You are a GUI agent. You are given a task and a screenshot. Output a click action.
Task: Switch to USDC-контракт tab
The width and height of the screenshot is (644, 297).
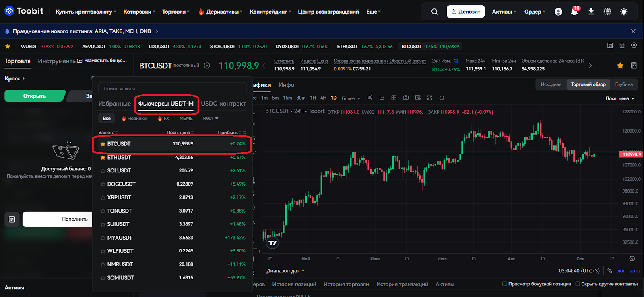point(223,104)
